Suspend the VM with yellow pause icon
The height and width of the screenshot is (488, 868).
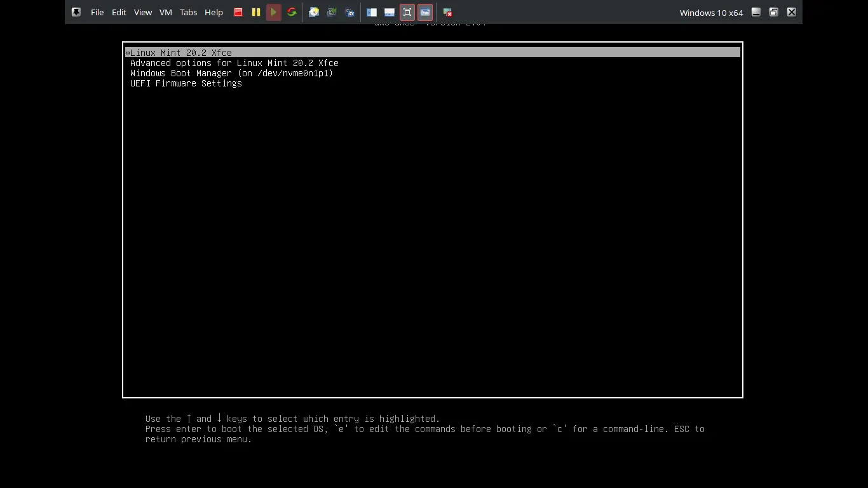click(x=256, y=12)
